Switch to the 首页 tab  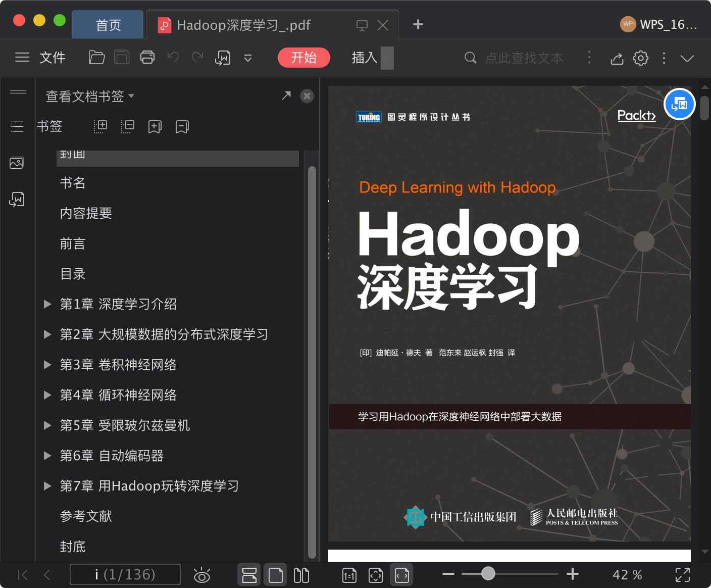(x=108, y=25)
